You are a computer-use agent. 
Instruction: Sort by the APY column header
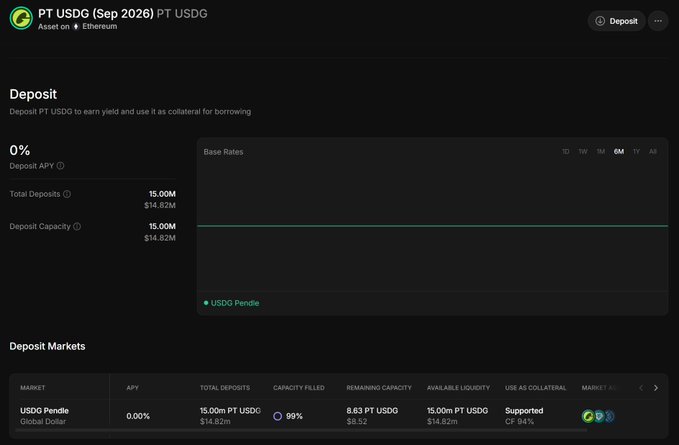click(x=133, y=388)
